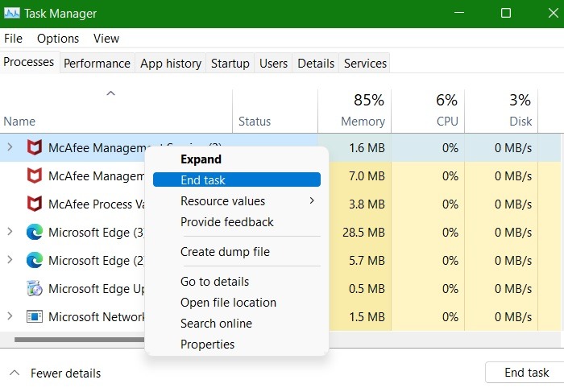Switch to the Users tab
This screenshot has width=564, height=392.
273,64
